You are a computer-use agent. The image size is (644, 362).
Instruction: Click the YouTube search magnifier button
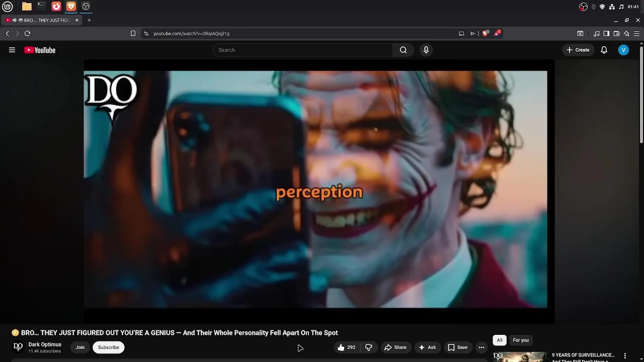point(403,50)
